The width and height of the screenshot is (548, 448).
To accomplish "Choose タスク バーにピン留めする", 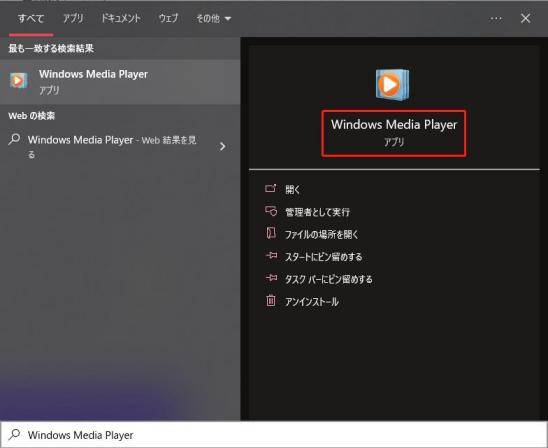I will 329,279.
